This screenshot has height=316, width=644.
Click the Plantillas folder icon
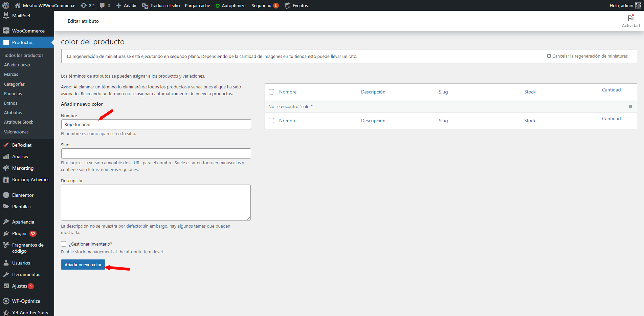(x=6, y=207)
